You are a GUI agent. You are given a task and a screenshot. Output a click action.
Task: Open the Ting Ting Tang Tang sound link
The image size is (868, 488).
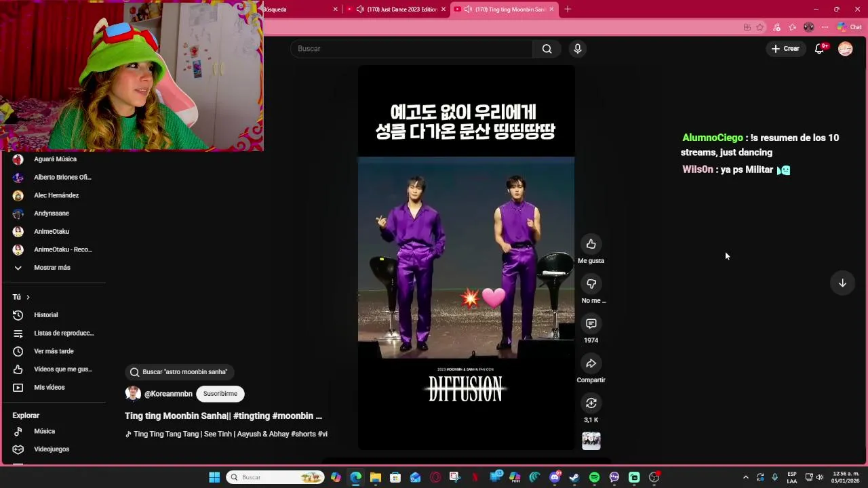tap(226, 434)
